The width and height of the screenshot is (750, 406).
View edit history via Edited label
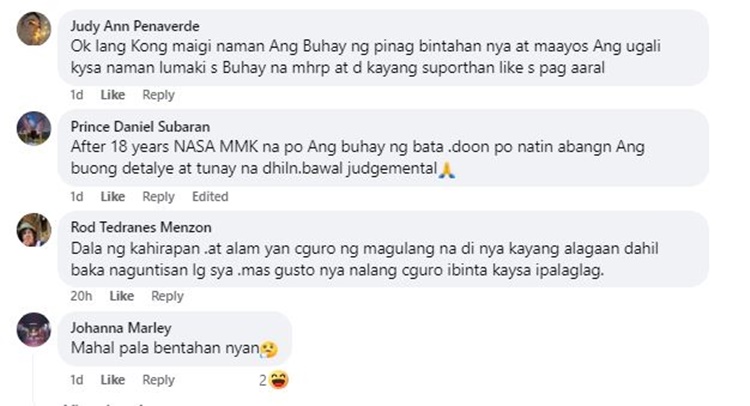(210, 197)
